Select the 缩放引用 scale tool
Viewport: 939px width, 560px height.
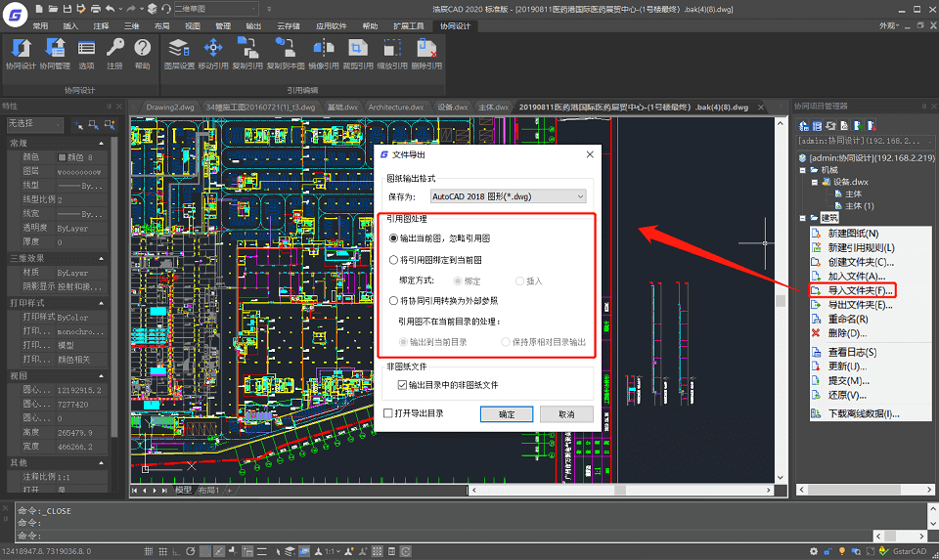(x=392, y=53)
